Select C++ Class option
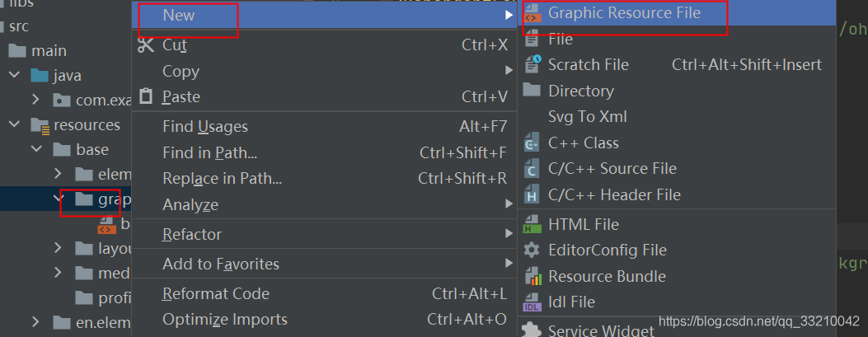 [x=677, y=143]
